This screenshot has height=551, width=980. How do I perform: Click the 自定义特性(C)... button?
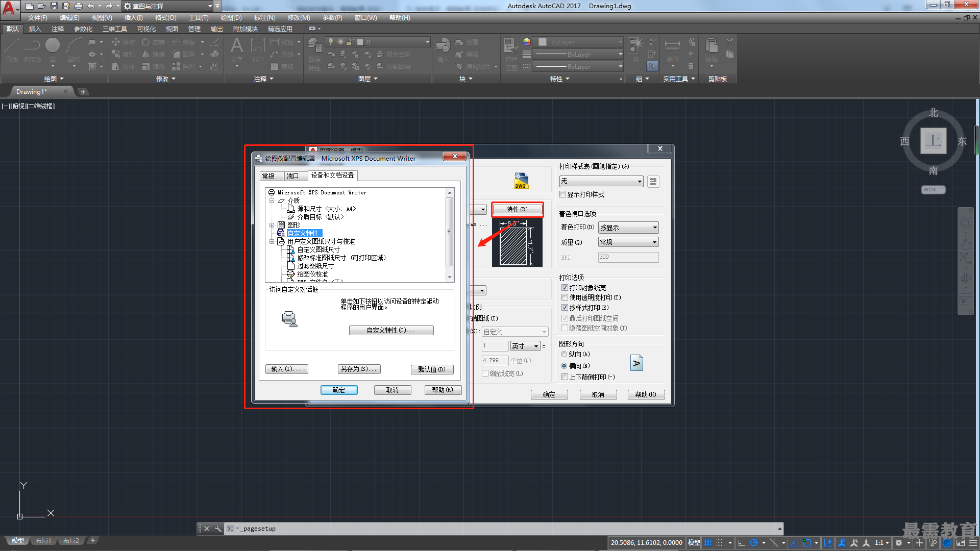pos(391,331)
